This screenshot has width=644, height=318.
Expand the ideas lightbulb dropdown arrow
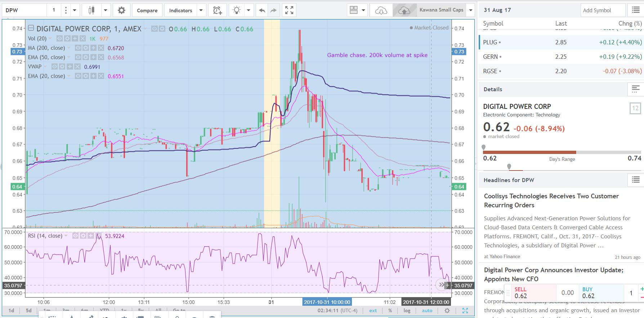[x=248, y=10]
